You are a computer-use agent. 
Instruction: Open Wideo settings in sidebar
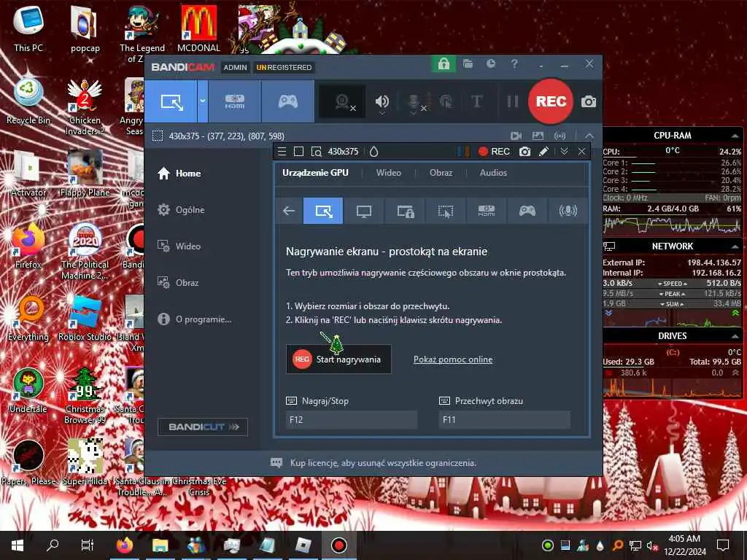(x=179, y=246)
